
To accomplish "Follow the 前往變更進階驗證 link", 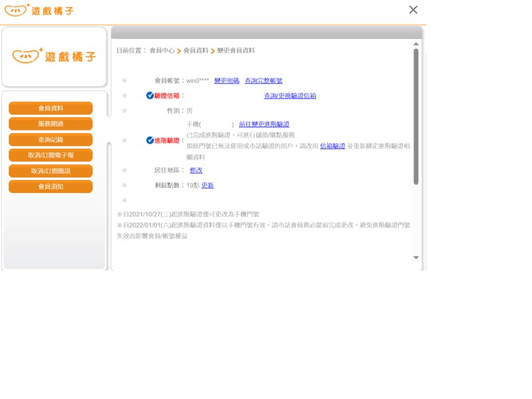I will tap(264, 124).
